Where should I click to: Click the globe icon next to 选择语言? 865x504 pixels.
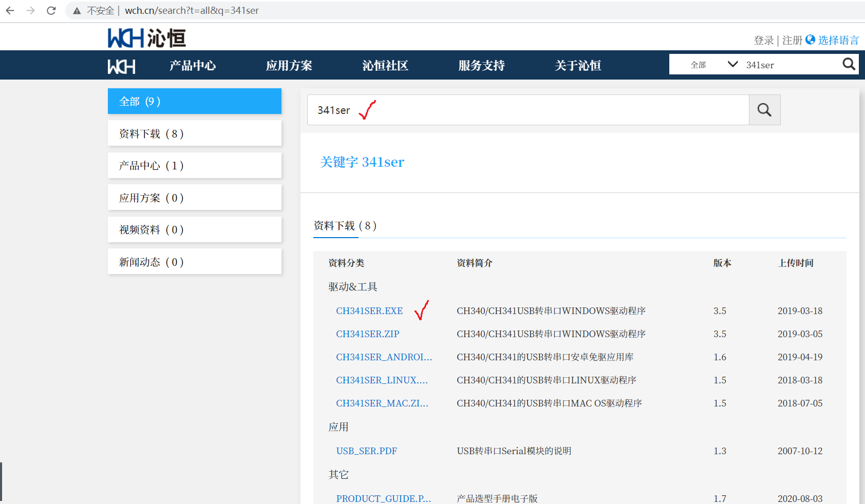coord(811,40)
